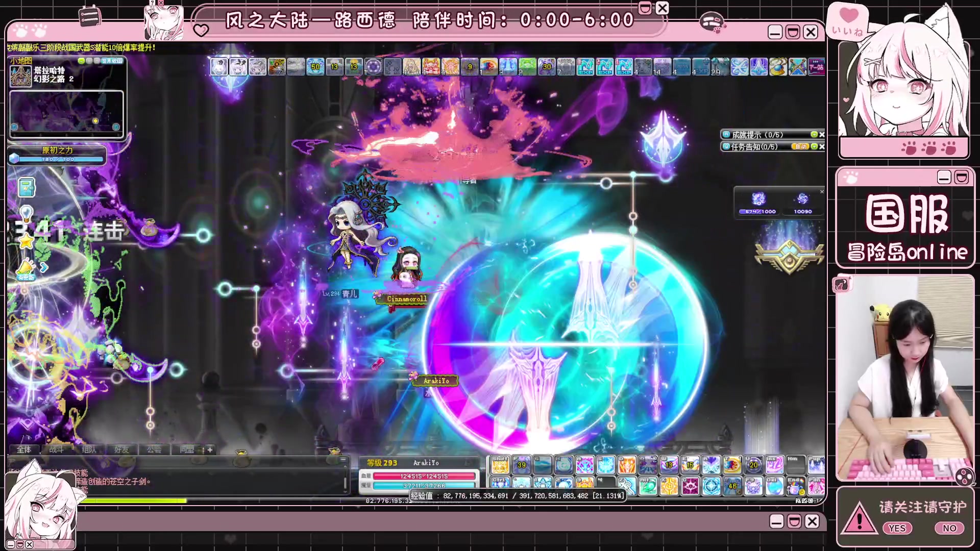Viewport: 980px width, 551px height.
Task: Click the 3x EXP buff icon
Action: point(585,67)
